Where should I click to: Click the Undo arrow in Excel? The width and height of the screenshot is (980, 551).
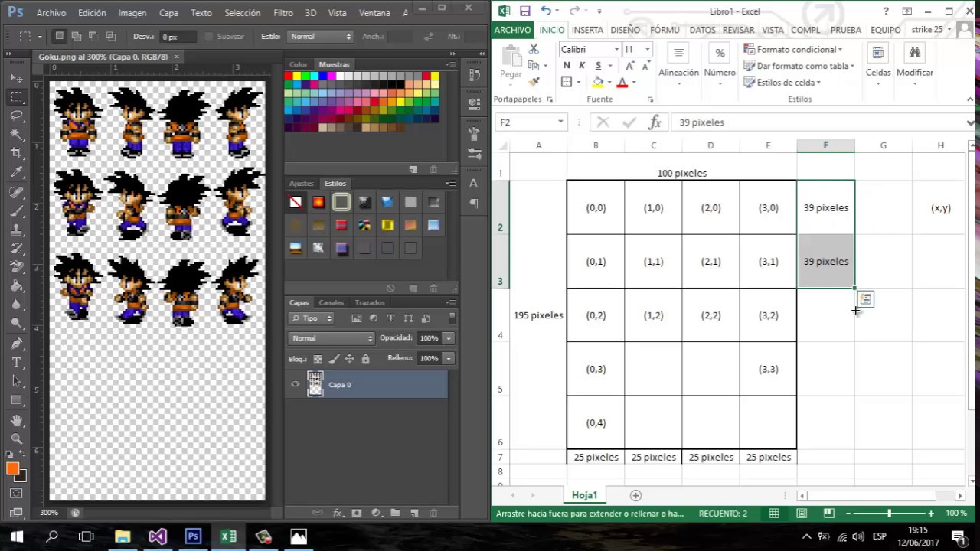click(545, 11)
